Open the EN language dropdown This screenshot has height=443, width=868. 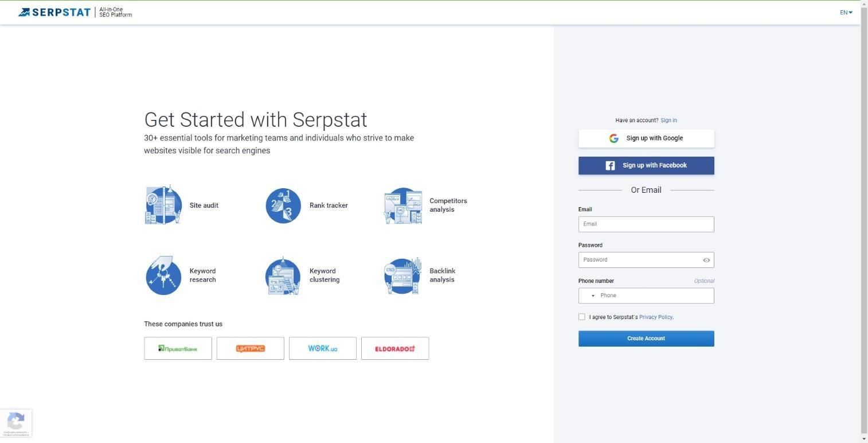846,12
